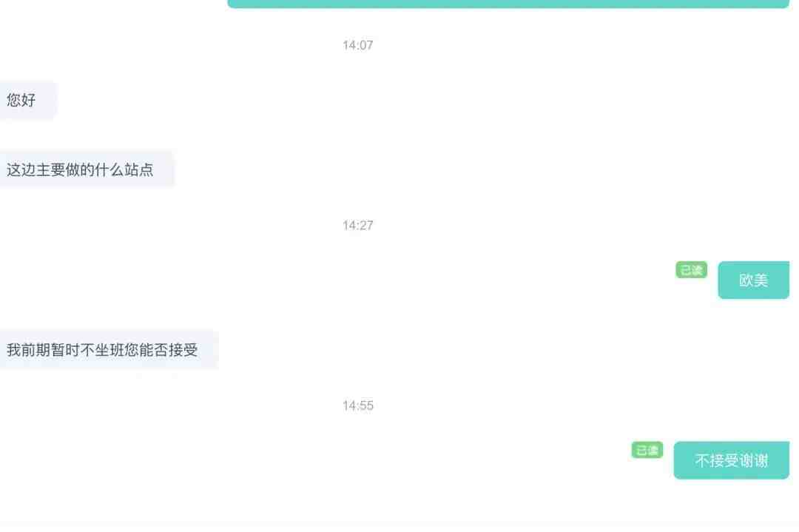Viewport: 799px width, 532px height.
Task: Select the teal 不接受谢谢 reply bubble
Action: 731,460
